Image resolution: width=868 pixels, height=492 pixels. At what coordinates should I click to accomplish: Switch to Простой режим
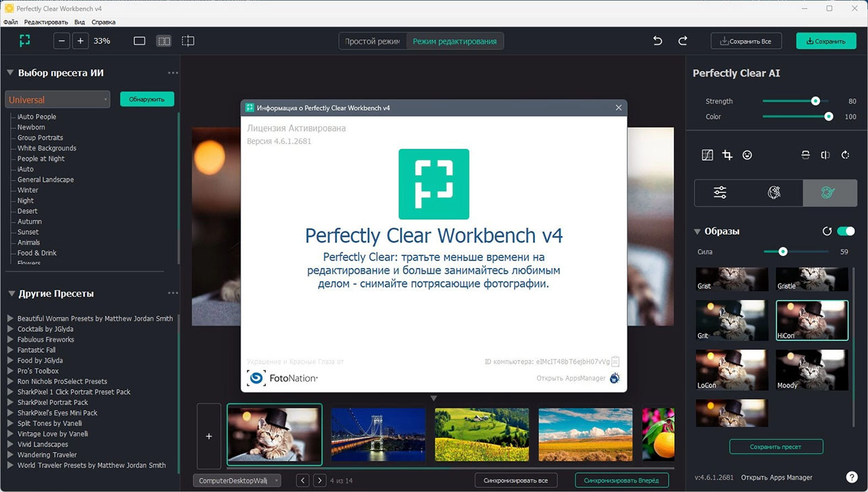[372, 41]
